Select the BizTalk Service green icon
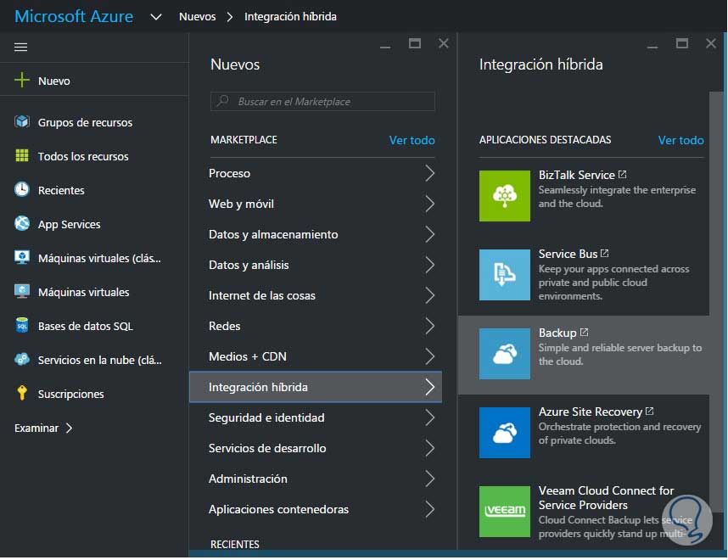The width and height of the screenshot is (728, 560). pyautogui.click(x=504, y=196)
